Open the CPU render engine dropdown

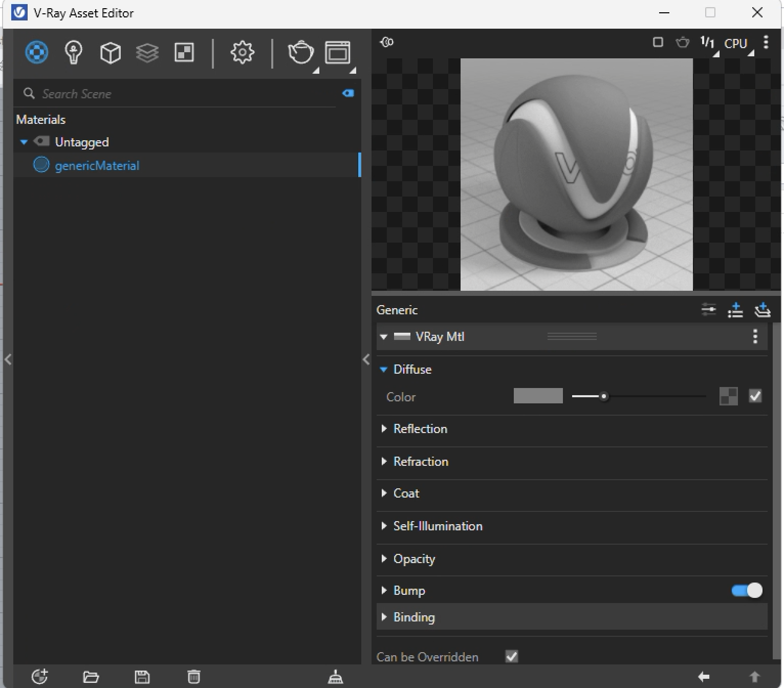coord(738,44)
